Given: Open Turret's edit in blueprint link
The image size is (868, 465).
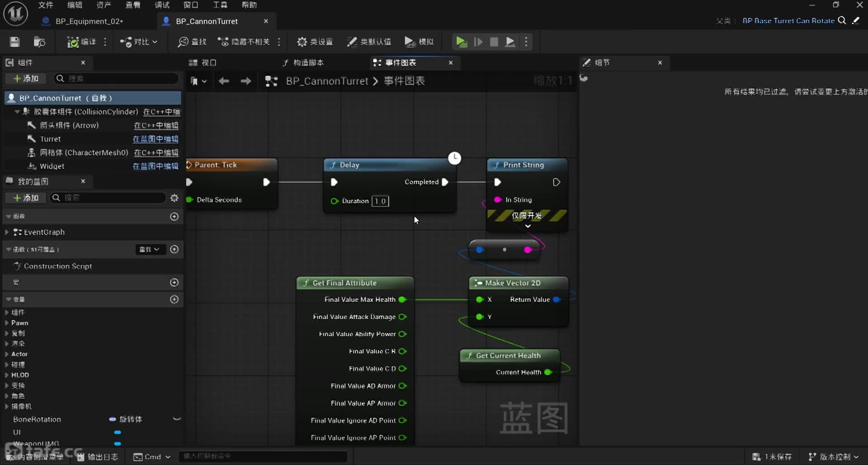Looking at the screenshot, I should click(155, 139).
